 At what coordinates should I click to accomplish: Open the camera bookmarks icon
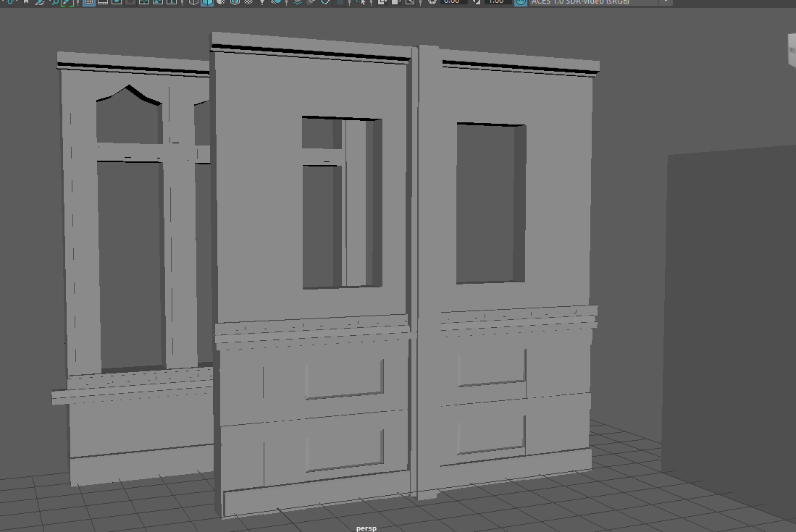[26, 2]
